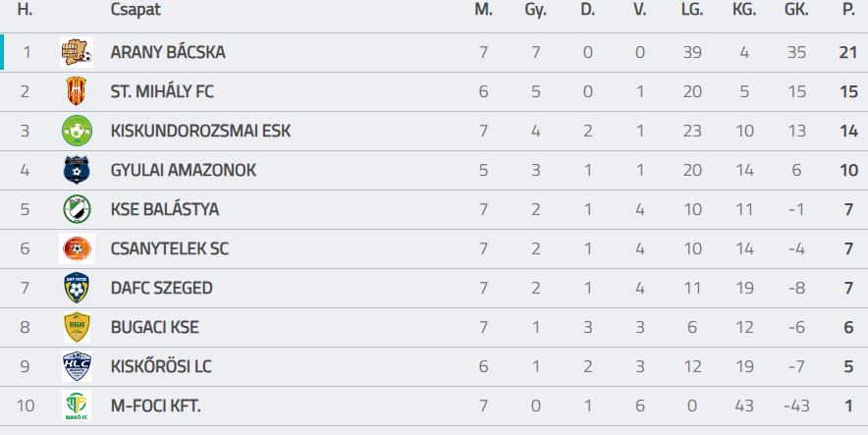Open GYULAI AMAZONOK team page

tap(184, 170)
